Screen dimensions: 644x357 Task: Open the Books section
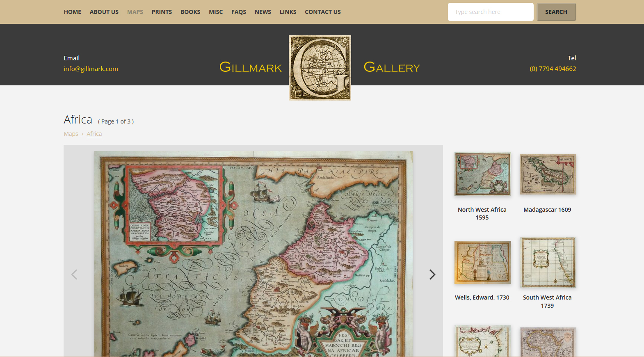point(190,12)
